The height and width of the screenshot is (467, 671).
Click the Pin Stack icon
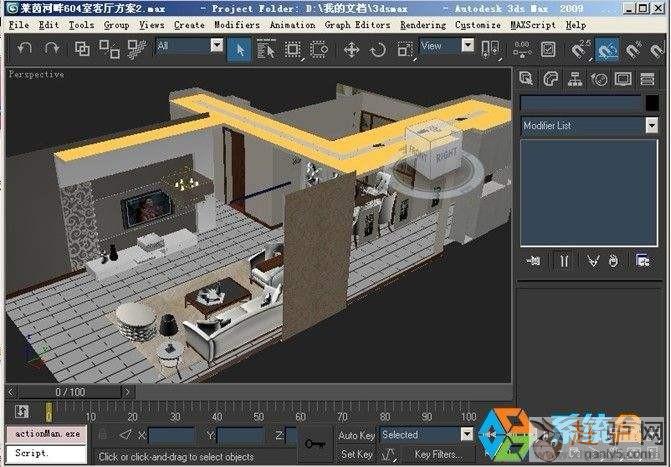[x=534, y=261]
